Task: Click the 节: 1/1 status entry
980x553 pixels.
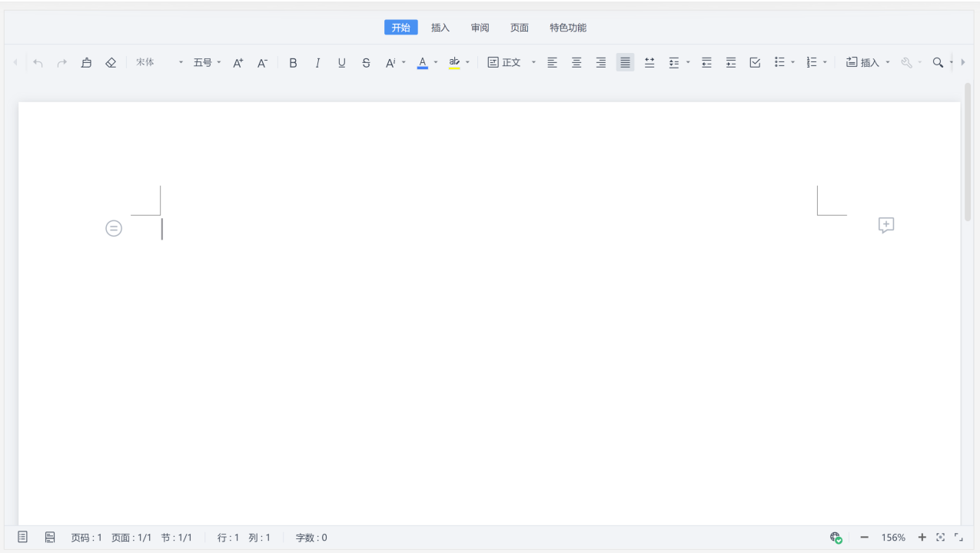Action: pos(177,538)
